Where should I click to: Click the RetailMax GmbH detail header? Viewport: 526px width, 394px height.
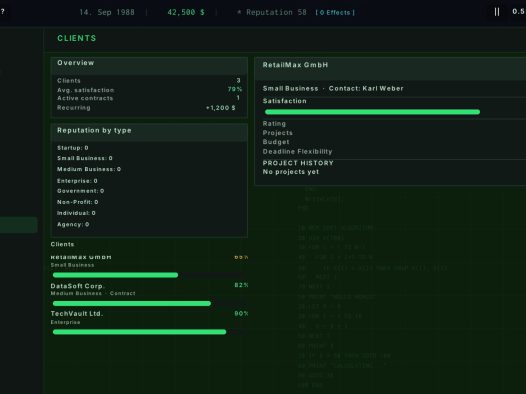(x=390, y=68)
